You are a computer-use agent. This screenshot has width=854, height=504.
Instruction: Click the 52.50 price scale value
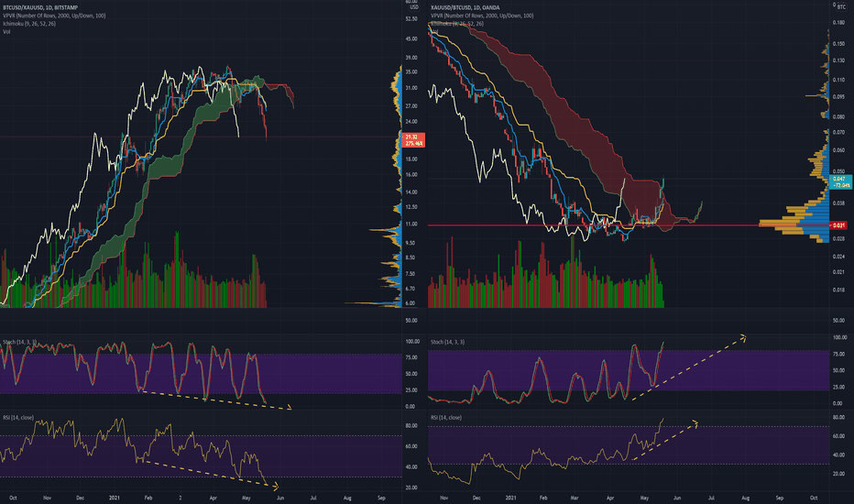pos(411,18)
